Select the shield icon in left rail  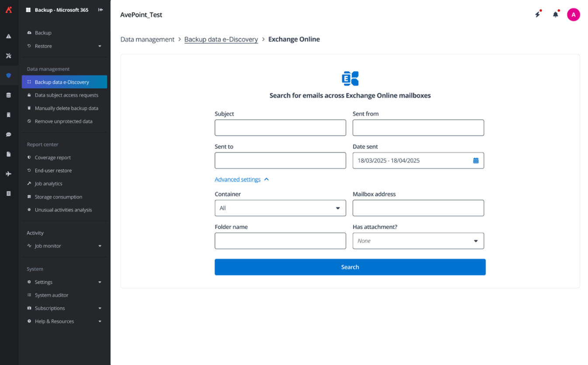[x=9, y=76]
